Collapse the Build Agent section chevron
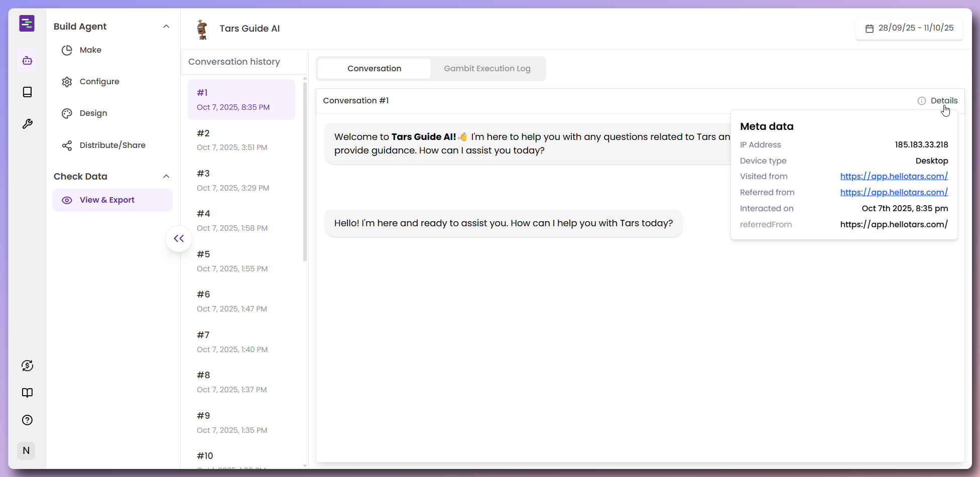Screen dimensions: 980x477 (166, 27)
